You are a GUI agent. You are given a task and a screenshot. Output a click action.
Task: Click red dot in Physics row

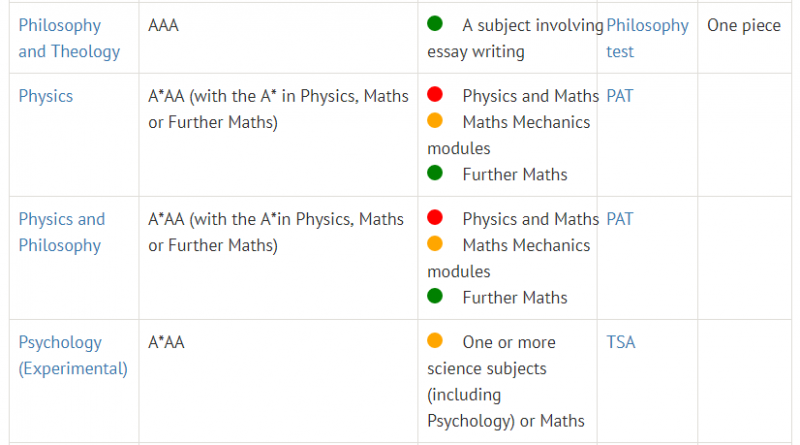(435, 94)
